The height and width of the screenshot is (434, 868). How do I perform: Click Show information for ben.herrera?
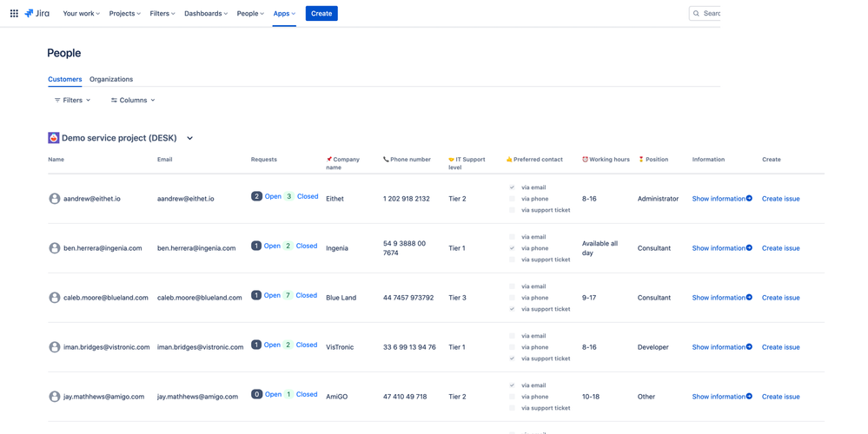pyautogui.click(x=719, y=248)
